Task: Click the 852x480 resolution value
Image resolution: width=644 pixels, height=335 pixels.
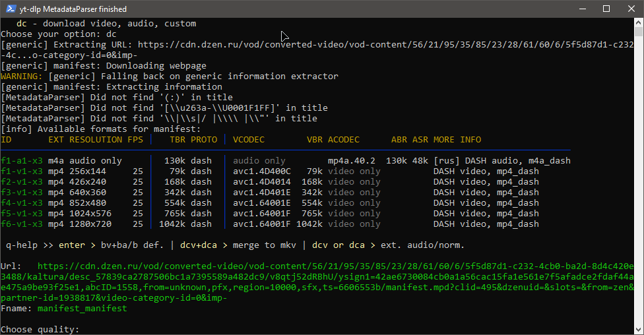Action: (x=88, y=203)
